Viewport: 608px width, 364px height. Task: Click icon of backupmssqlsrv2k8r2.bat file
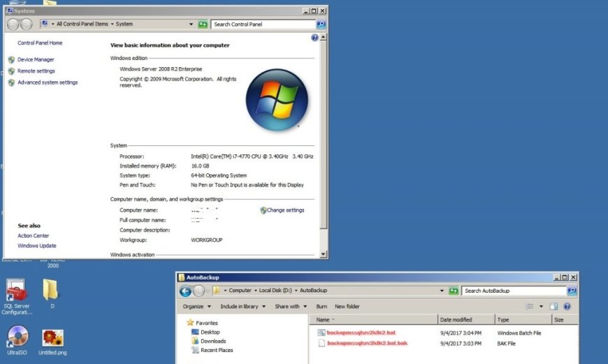pos(321,333)
